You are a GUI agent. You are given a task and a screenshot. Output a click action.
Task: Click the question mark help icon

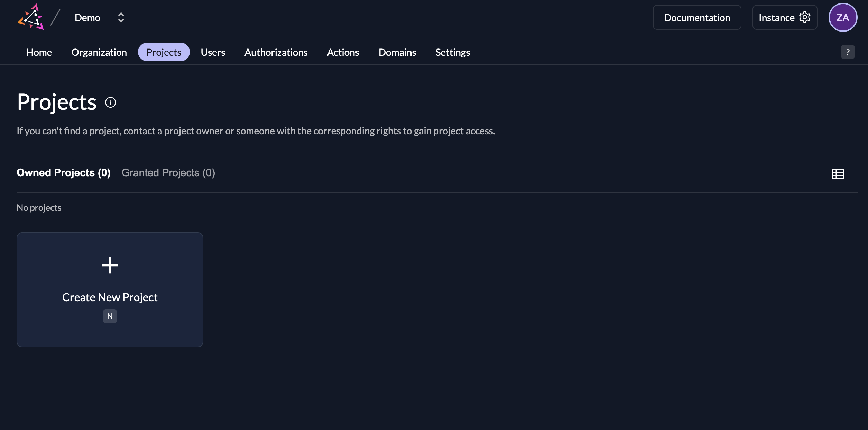tap(848, 52)
